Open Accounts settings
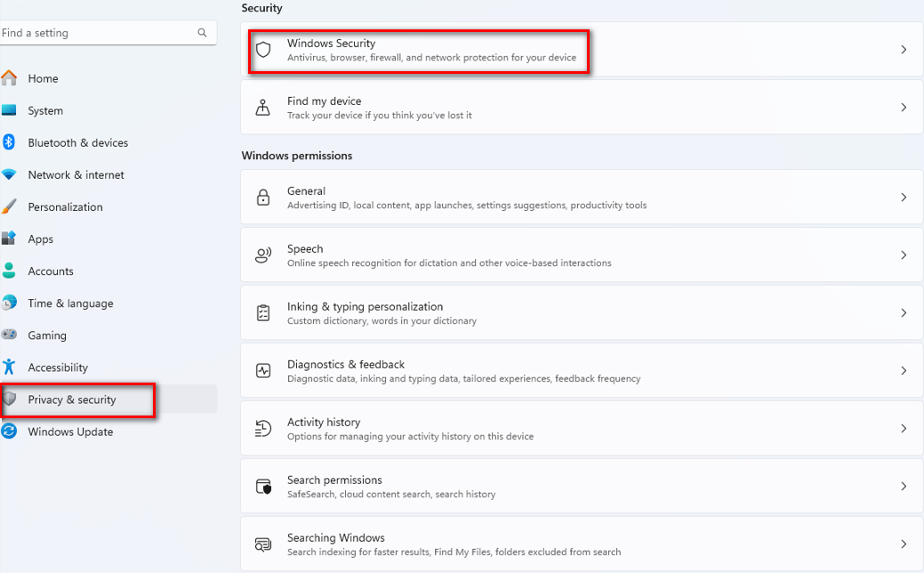This screenshot has height=573, width=924. [x=108, y=270]
